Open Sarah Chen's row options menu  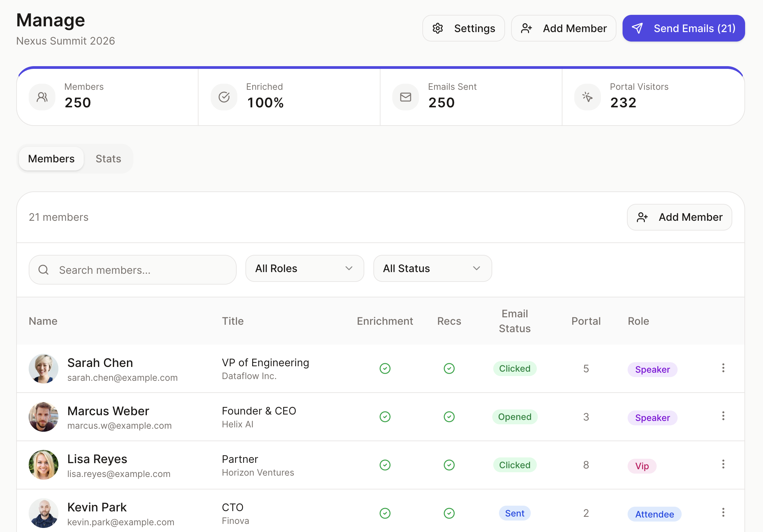click(723, 369)
